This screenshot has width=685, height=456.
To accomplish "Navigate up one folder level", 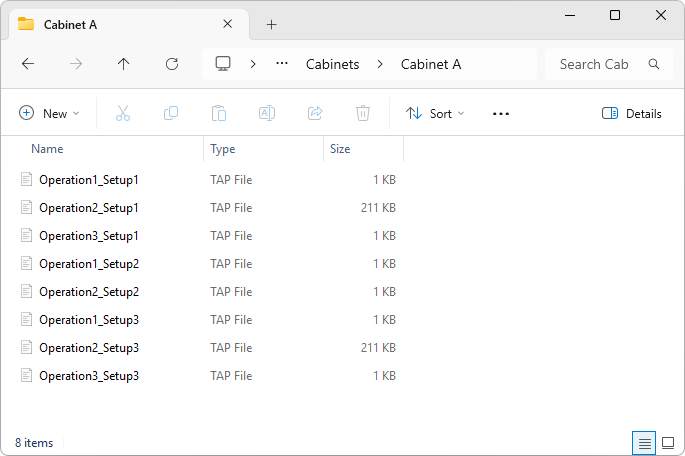I will [124, 64].
